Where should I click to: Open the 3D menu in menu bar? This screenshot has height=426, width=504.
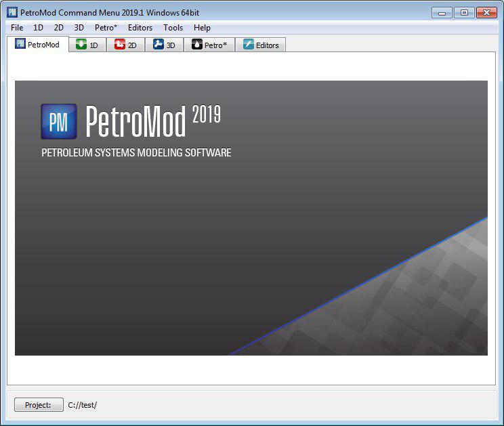point(79,28)
